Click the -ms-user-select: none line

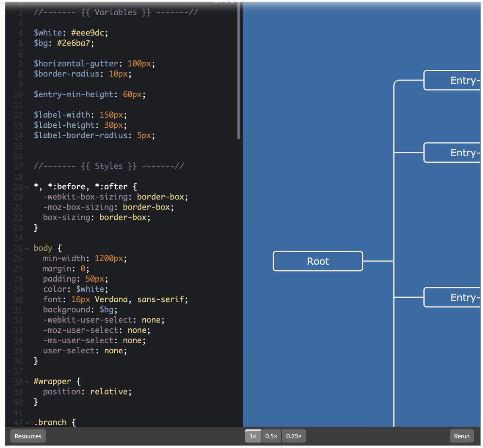[95, 340]
